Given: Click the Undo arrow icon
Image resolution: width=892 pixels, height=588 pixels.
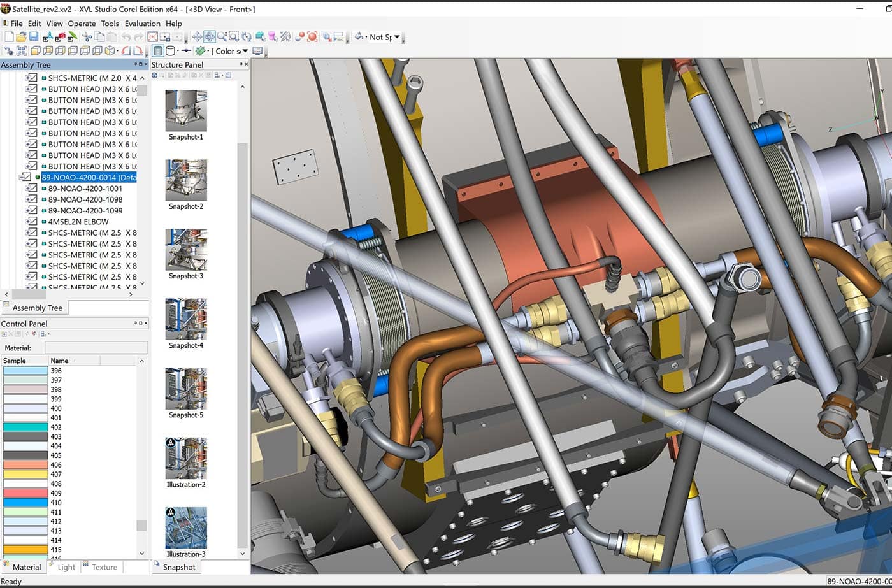Looking at the screenshot, I should click(x=126, y=37).
